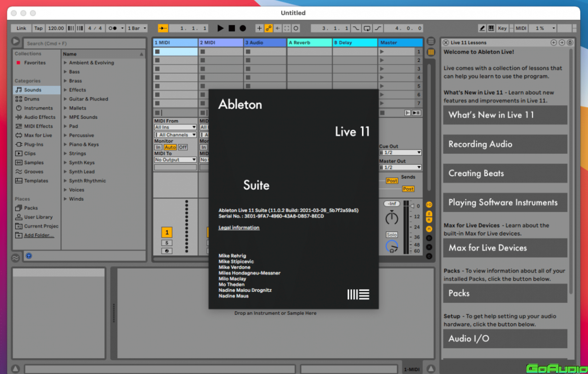Select the Templates category
The width and height of the screenshot is (588, 374).
36,181
